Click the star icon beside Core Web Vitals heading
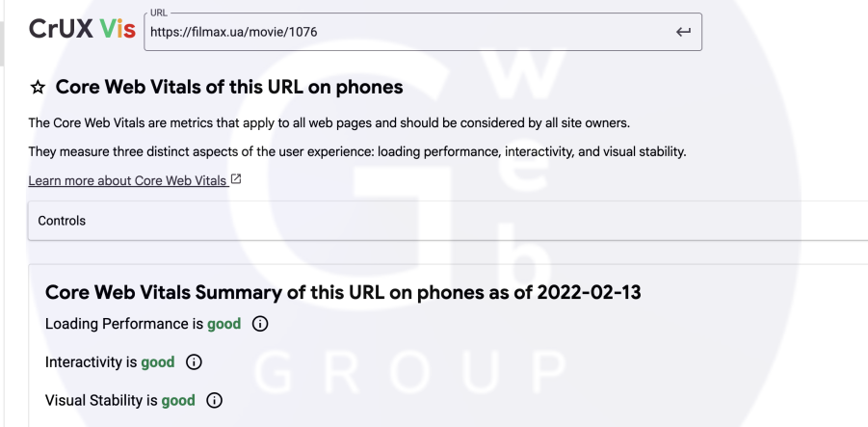The height and width of the screenshot is (427, 868). [x=38, y=88]
